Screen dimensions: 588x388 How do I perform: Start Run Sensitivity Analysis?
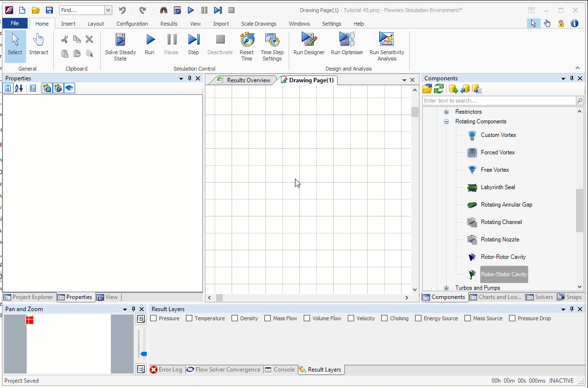(387, 40)
